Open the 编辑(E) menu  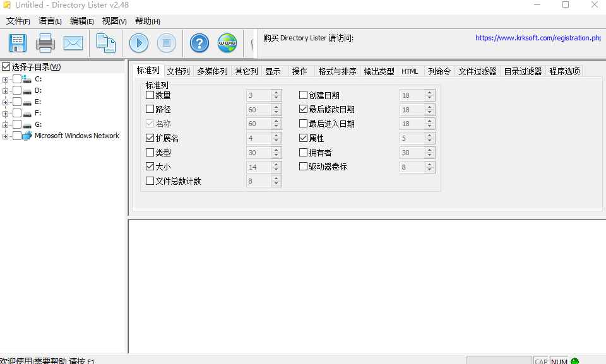pyautogui.click(x=82, y=21)
